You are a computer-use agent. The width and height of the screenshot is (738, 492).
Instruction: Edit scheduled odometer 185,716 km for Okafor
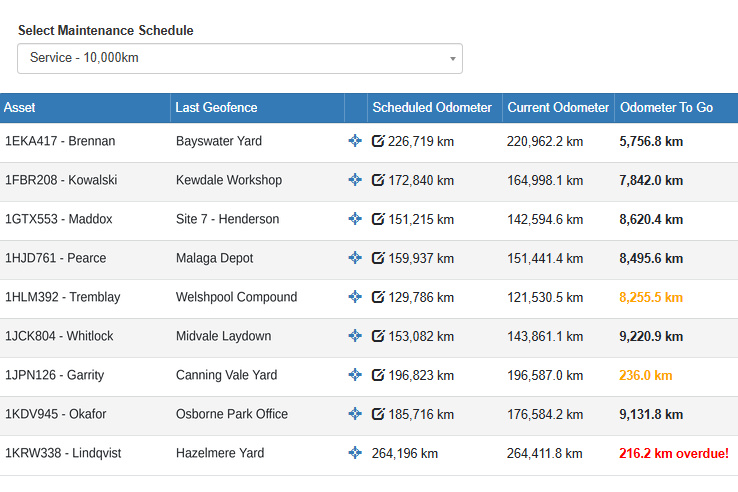378,414
